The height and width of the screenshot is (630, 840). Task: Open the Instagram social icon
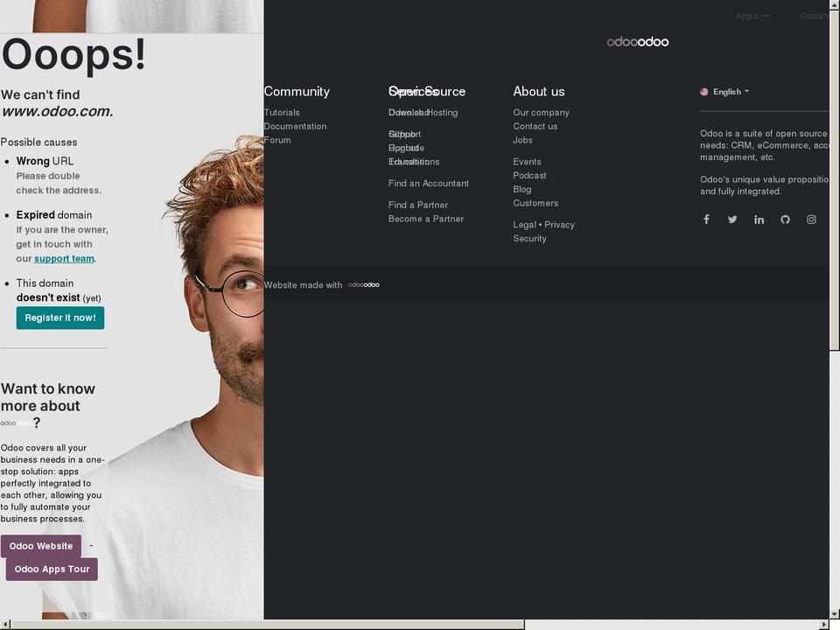tap(812, 219)
